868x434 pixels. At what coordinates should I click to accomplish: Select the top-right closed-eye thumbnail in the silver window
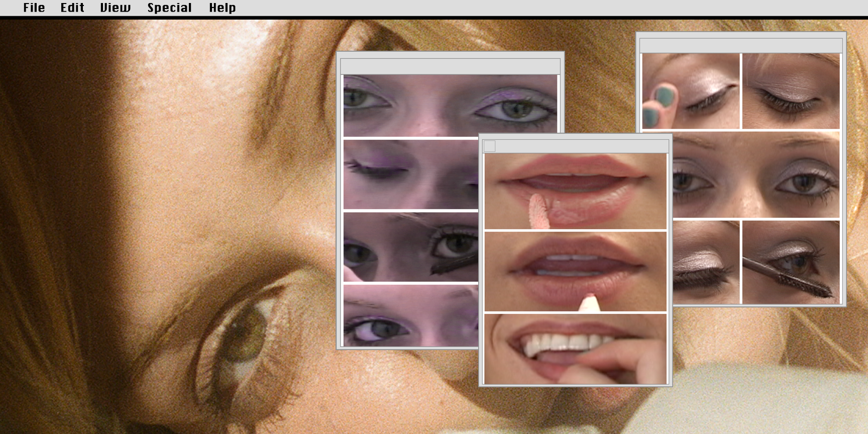[x=791, y=91]
